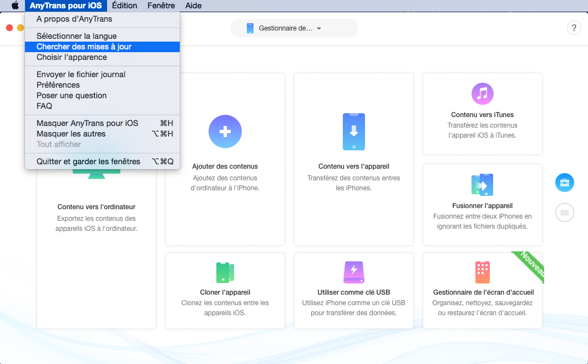Click the yellow minimize window button
The height and width of the screenshot is (364, 588).
[21, 28]
